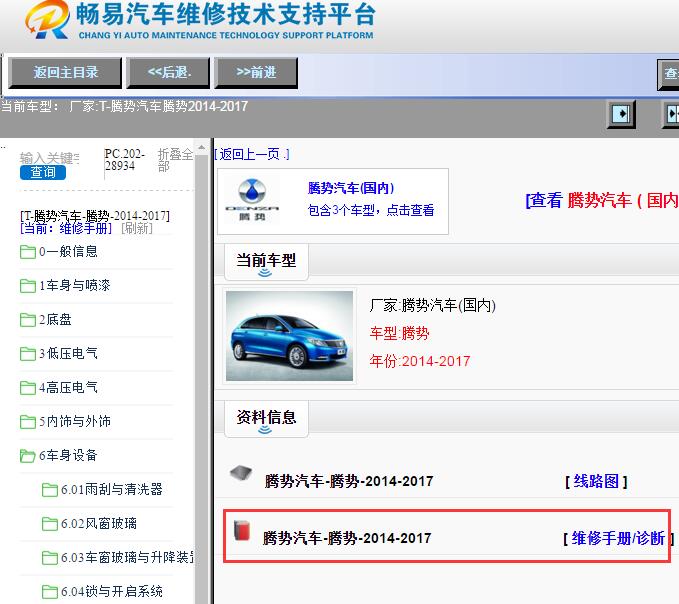This screenshot has height=604, width=679.
Task: Focus the keyword search input field
Action: [x=50, y=158]
